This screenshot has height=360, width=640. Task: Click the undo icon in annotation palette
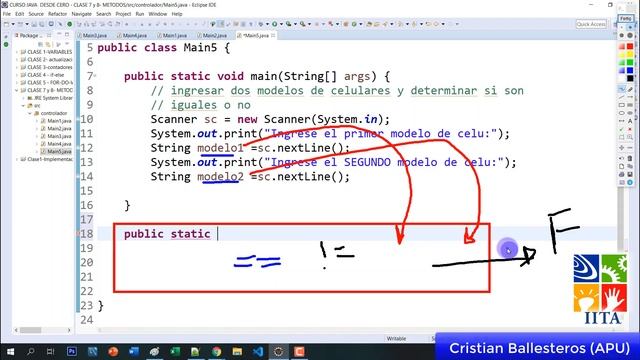click(x=622, y=158)
